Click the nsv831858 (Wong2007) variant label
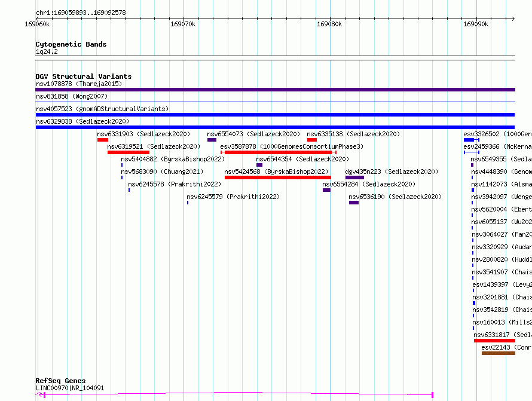 [72, 96]
